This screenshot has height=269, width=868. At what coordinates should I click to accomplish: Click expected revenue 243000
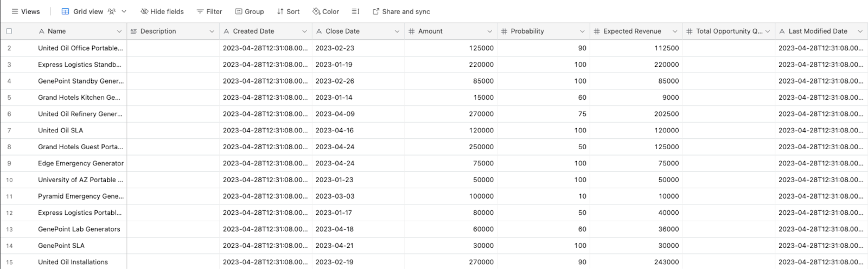click(666, 262)
